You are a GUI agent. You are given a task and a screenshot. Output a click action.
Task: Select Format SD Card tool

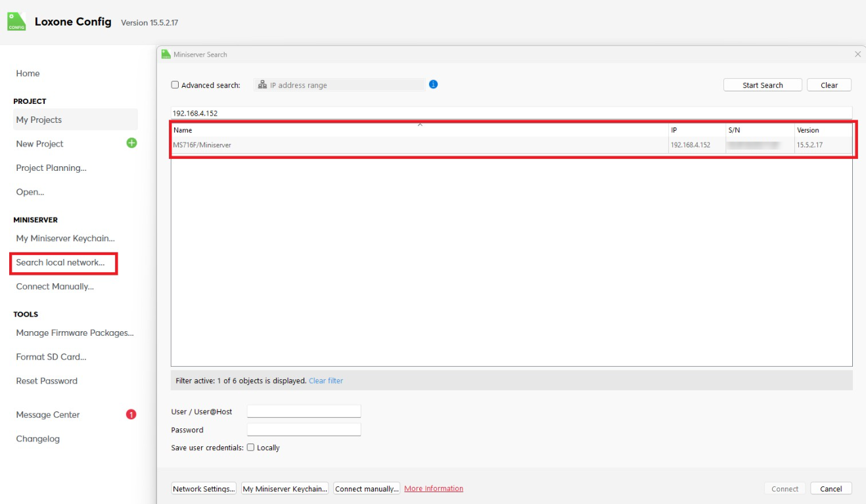click(51, 357)
